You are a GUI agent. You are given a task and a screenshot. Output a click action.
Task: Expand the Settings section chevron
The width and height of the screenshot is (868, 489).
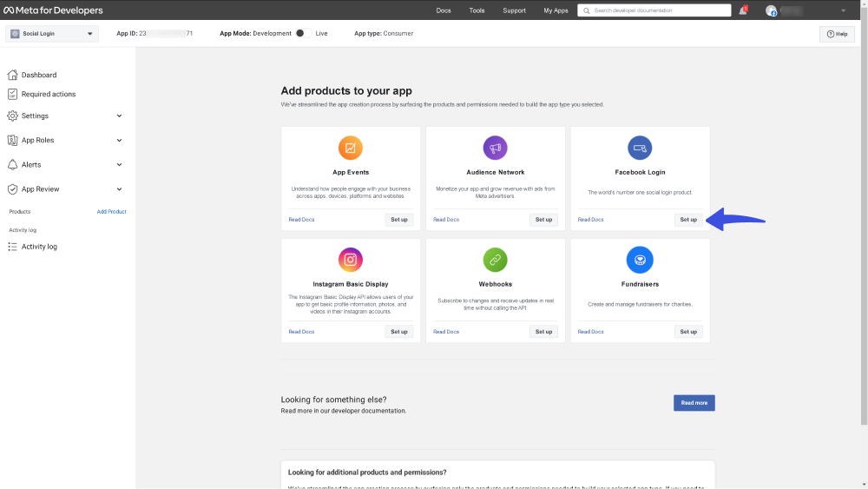[x=119, y=116]
